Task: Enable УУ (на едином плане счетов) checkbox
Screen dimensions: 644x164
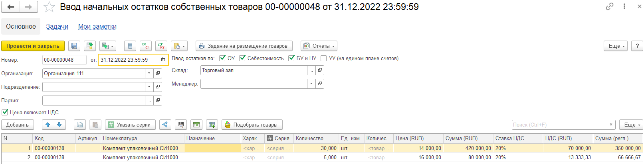Action: click(x=324, y=59)
